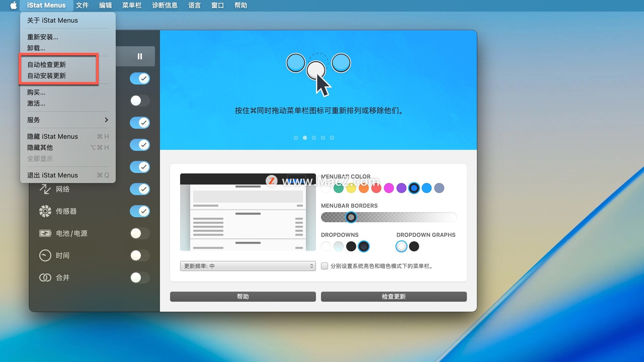Open the update frequency dropdown
644x362 pixels.
tap(248, 266)
